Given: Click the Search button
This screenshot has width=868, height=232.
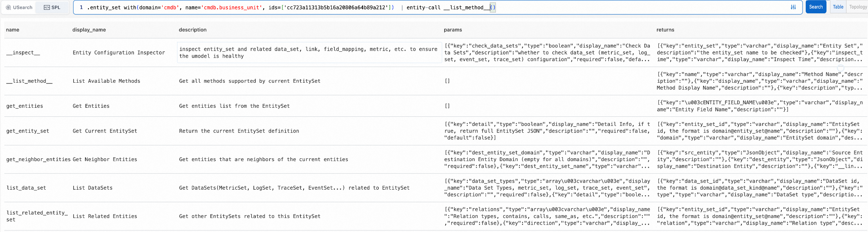Looking at the screenshot, I should click(816, 7).
